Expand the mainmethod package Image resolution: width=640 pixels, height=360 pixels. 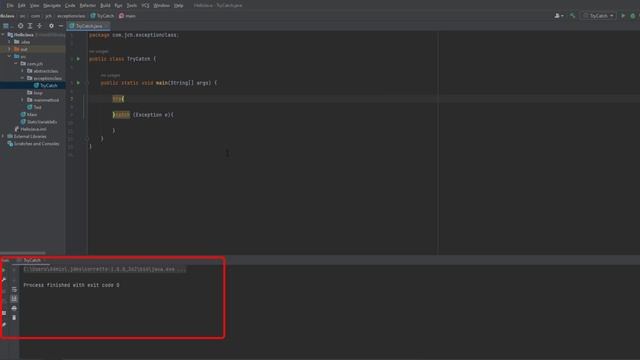[23, 100]
